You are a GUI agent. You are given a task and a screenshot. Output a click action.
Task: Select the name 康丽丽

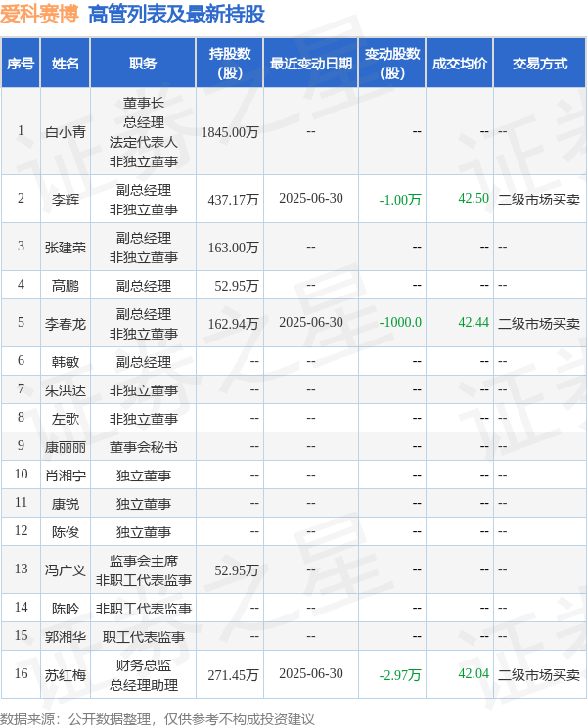click(66, 447)
